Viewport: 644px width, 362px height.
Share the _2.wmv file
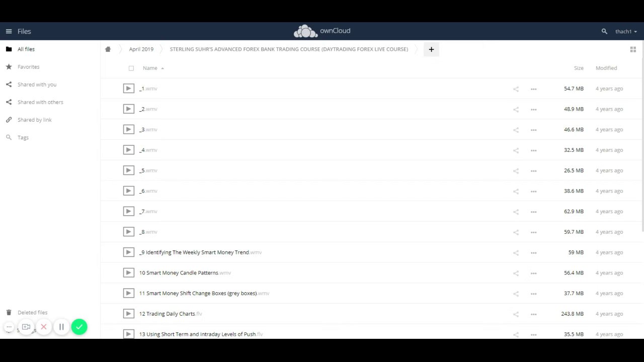click(516, 109)
